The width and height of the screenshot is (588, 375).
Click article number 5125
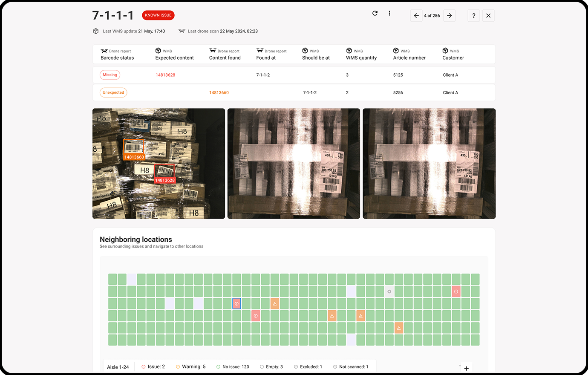(398, 75)
